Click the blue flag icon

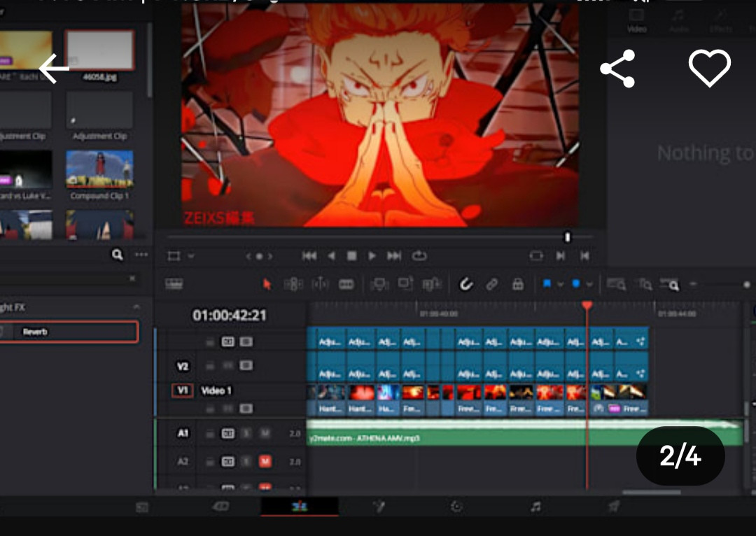coord(547,283)
